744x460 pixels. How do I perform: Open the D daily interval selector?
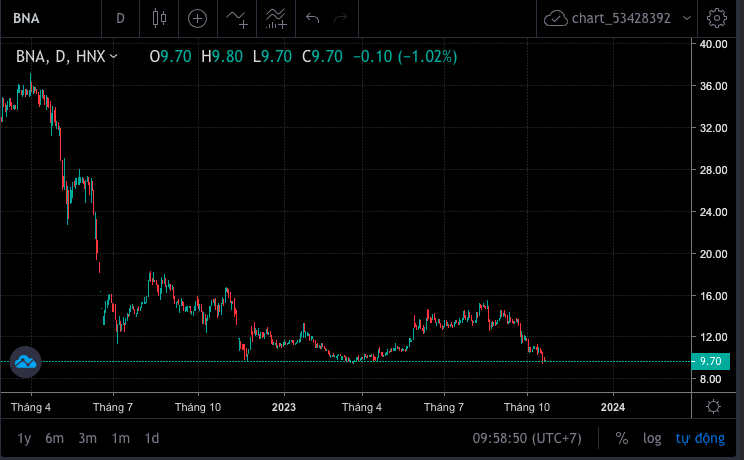121,19
